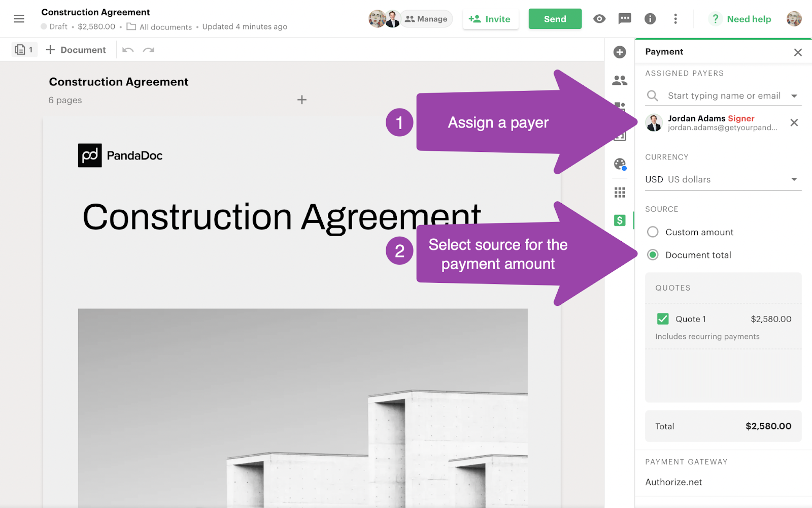Open the more options kebab menu
Screen dimensions: 812x508
[x=675, y=19]
